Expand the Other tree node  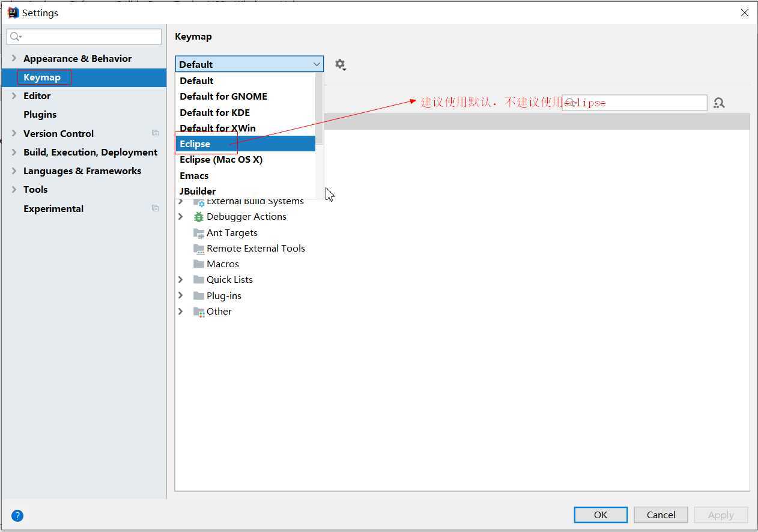click(181, 311)
